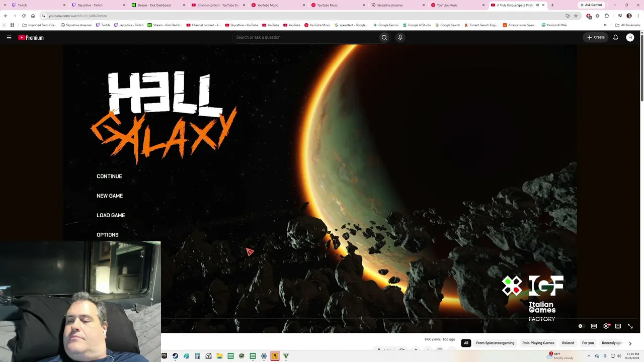The image size is (644, 362).
Task: Bookmark this page with the star
Action: [x=576, y=16]
